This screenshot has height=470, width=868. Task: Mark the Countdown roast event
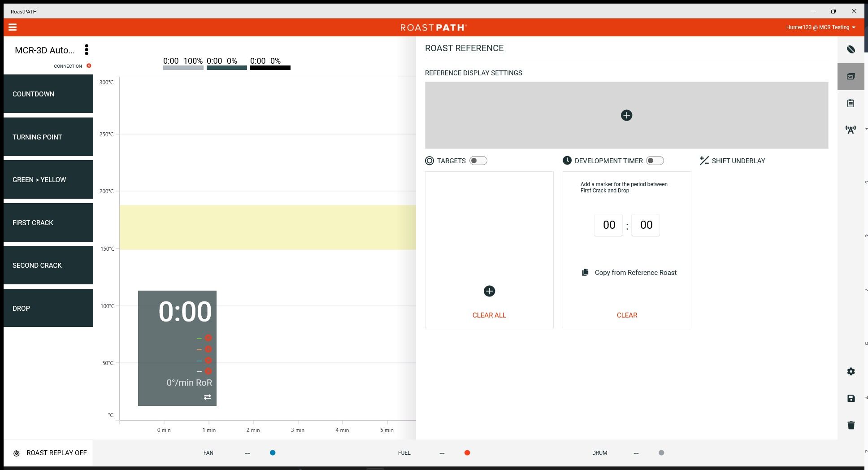(x=48, y=94)
